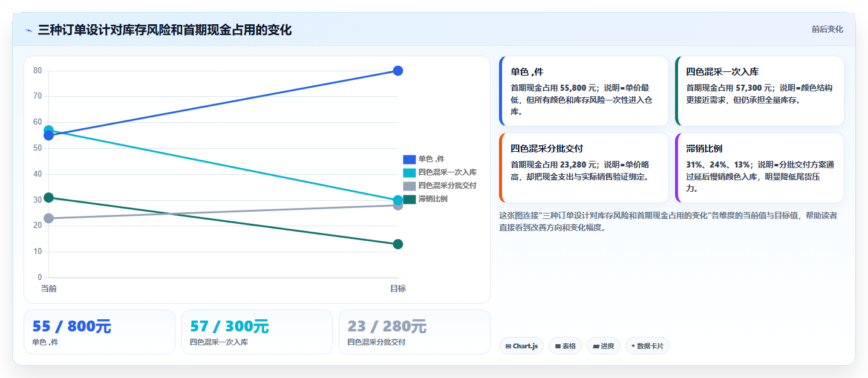Screen dimensions: 868x378
Task: Click legend label 四色混采一次入库
Action: click(447, 172)
